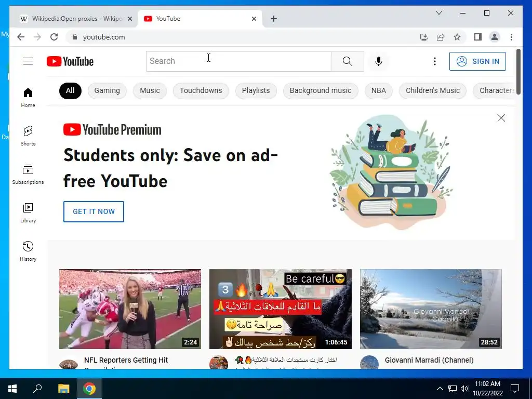Click the YouTube logo

pyautogui.click(x=70, y=61)
